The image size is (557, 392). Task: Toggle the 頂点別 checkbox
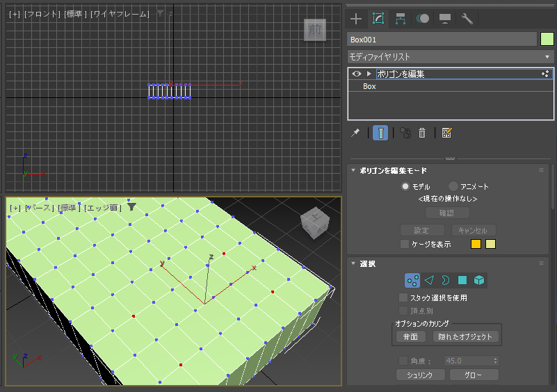click(403, 311)
